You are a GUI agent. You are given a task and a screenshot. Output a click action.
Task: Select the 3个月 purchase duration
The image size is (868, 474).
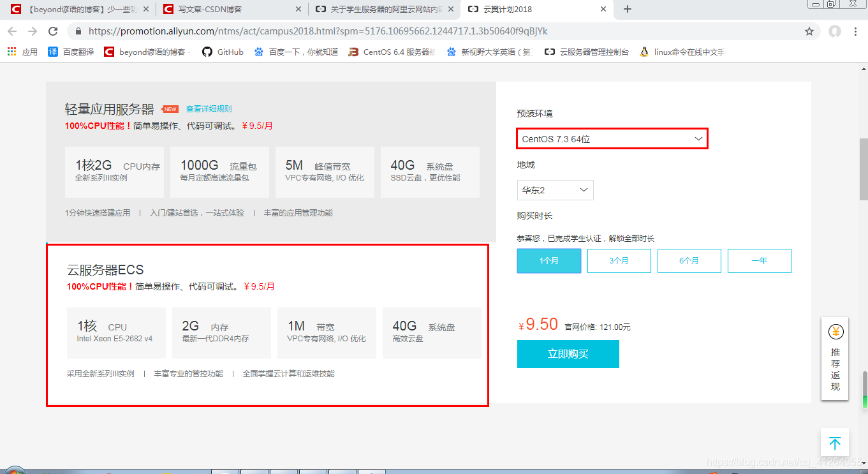(619, 261)
